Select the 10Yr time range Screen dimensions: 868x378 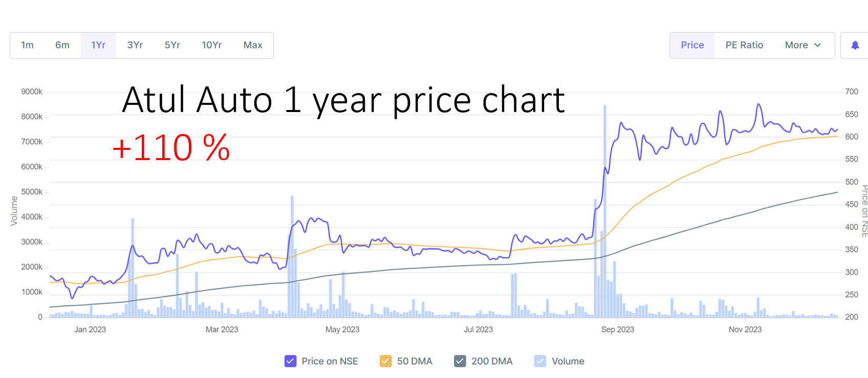coord(212,45)
